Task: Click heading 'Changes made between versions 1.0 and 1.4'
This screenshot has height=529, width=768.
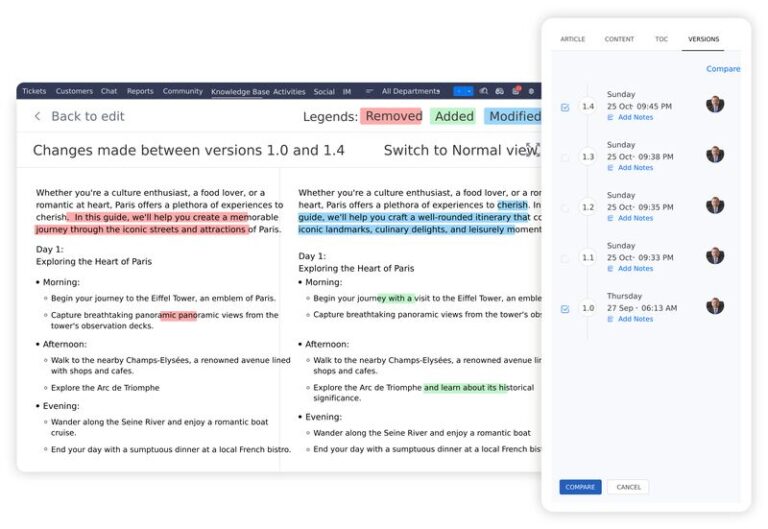Action: [189, 150]
